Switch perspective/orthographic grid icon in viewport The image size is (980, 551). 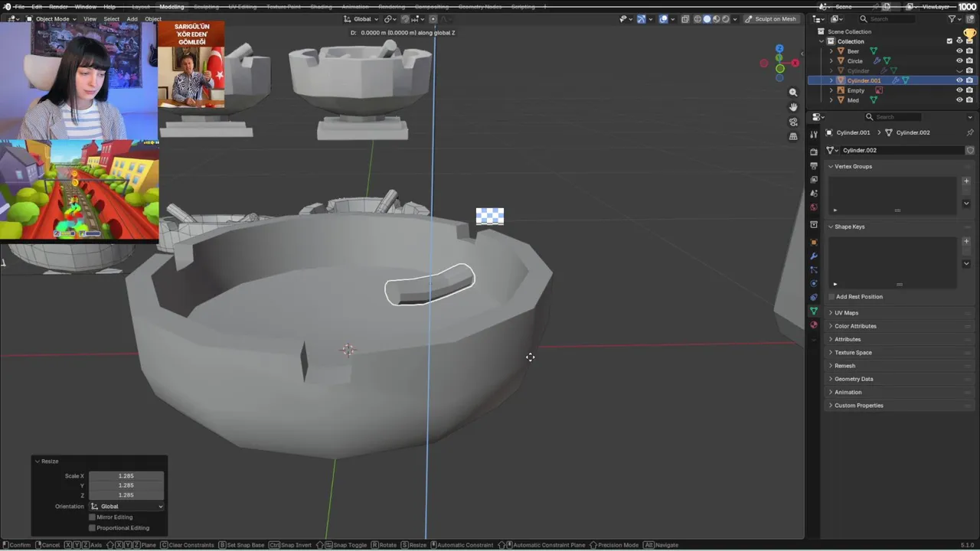[x=793, y=135]
